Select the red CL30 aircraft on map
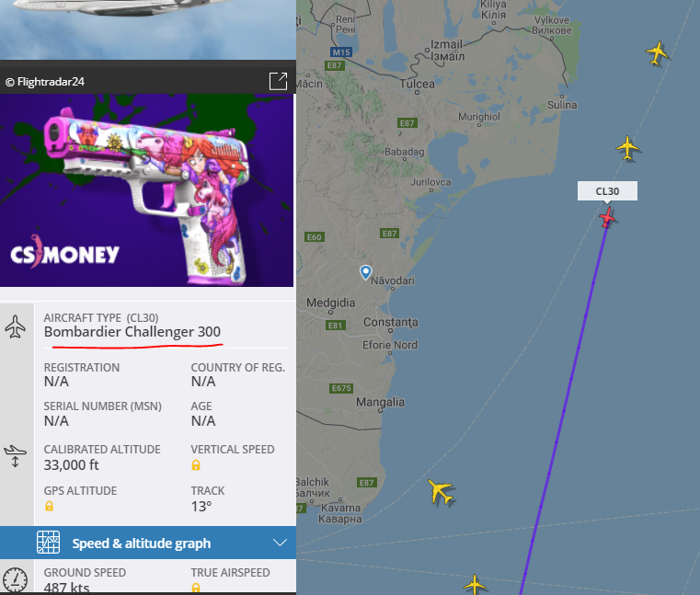 tap(607, 217)
